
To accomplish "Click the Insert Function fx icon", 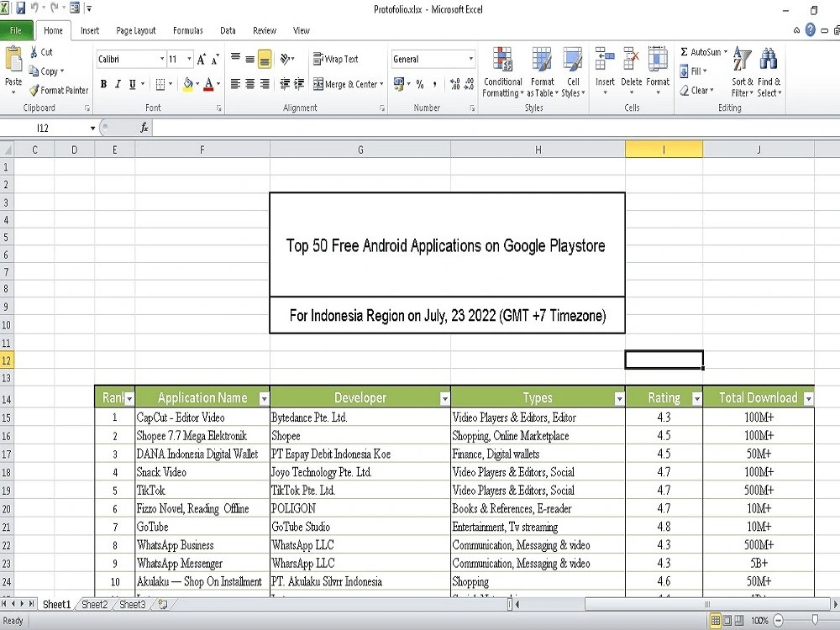I will [144, 128].
